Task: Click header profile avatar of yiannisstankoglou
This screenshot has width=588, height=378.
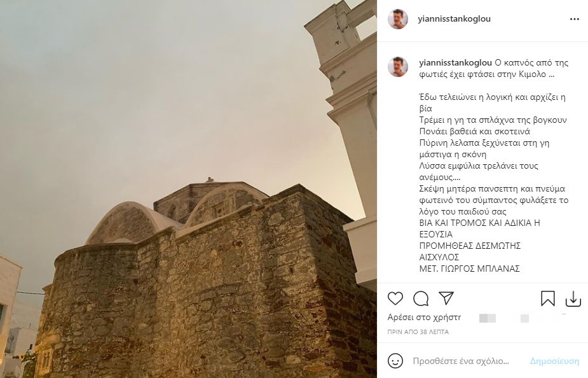Action: (398, 19)
